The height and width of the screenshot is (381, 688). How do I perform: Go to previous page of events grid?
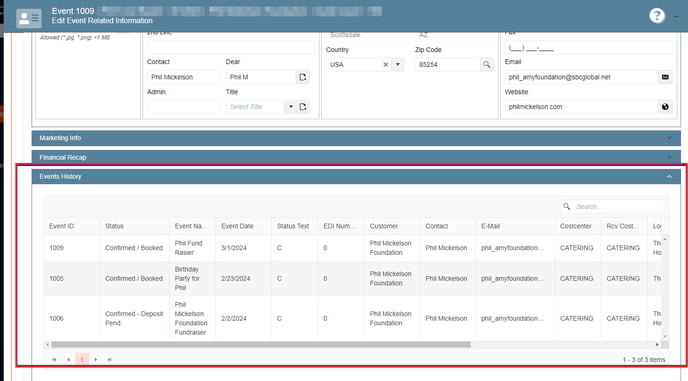(68, 359)
